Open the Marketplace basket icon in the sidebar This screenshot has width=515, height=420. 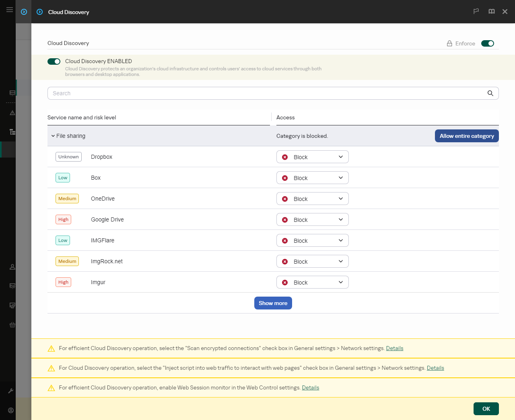(12, 325)
